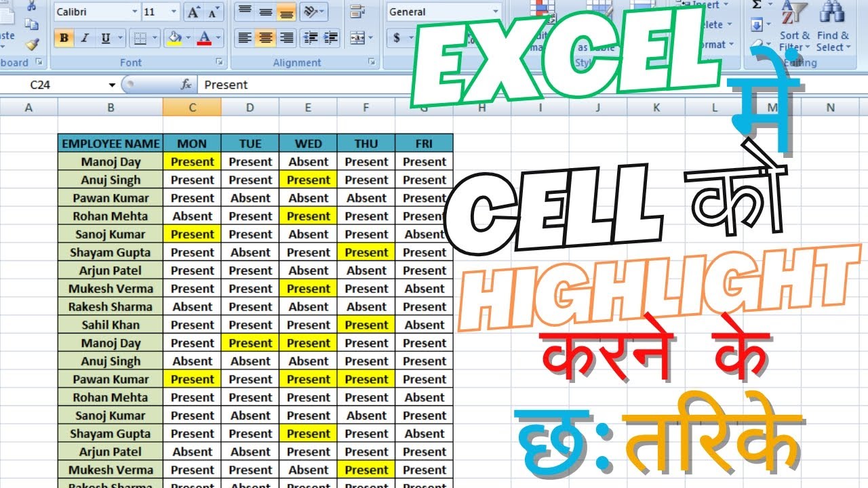
Task: Set Middle Align vertical alignment
Action: coord(266,12)
